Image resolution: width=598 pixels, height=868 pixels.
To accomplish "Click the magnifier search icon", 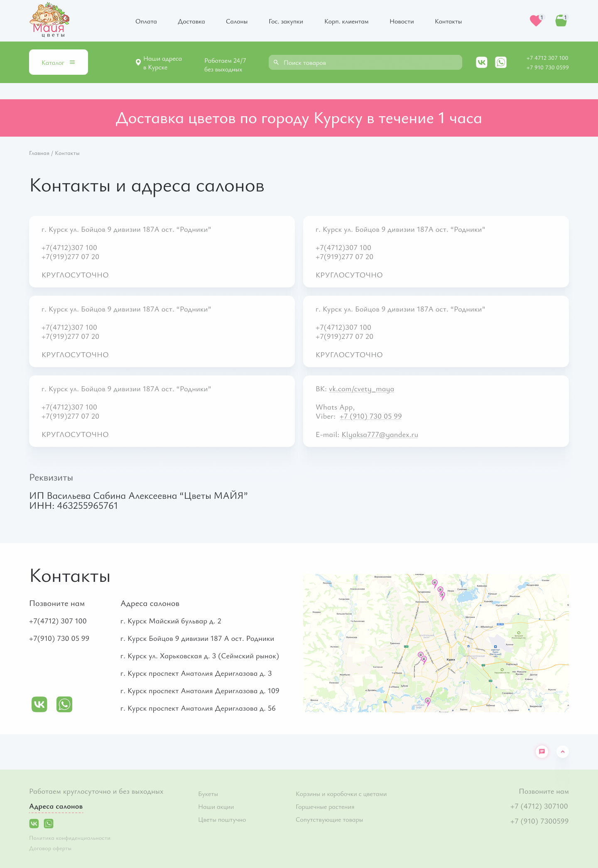I will 276,62.
